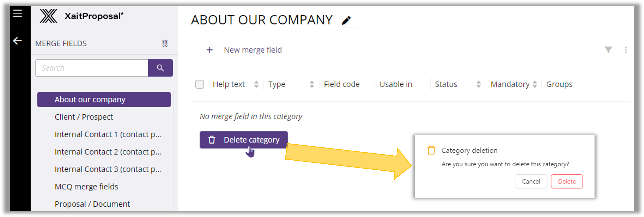The height and width of the screenshot is (217, 644).
Task: Open the three-dot more options menu
Action: click(x=626, y=50)
